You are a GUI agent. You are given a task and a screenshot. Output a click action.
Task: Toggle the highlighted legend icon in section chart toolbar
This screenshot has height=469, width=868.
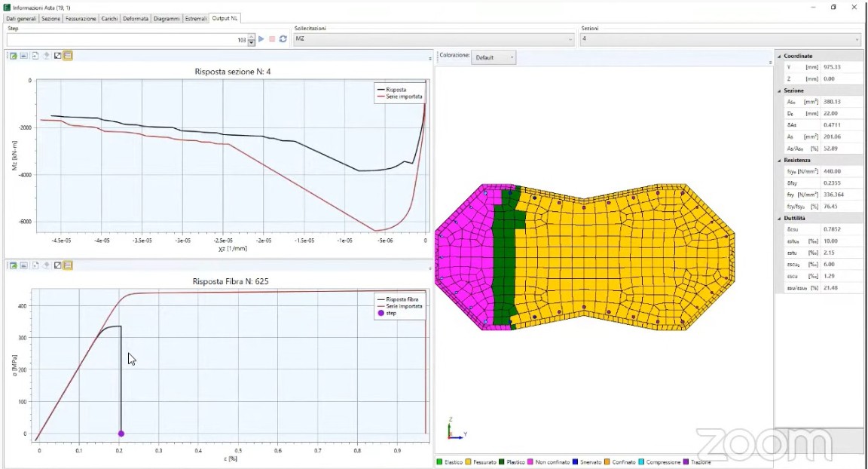click(68, 56)
